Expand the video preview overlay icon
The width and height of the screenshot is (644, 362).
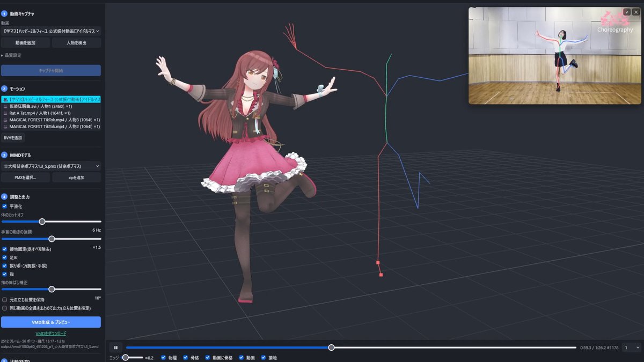627,12
